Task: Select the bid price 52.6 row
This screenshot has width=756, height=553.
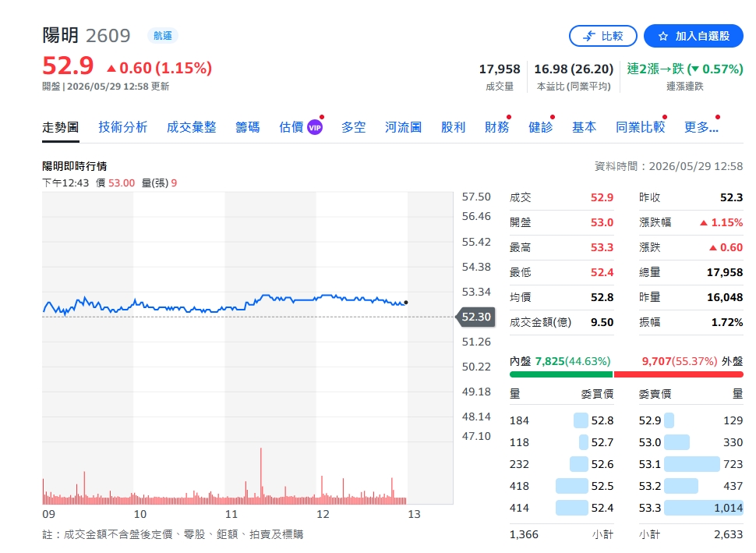Action: (x=561, y=464)
